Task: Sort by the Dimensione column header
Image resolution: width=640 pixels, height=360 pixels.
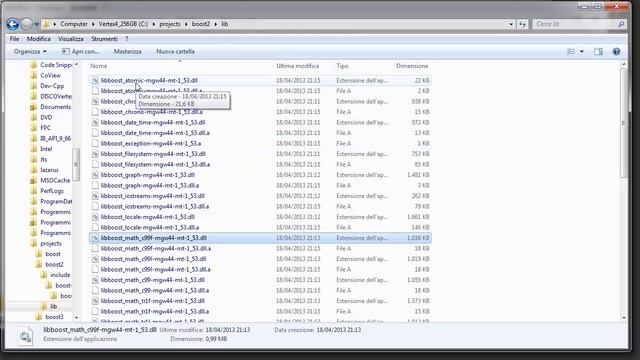Action: coord(412,66)
